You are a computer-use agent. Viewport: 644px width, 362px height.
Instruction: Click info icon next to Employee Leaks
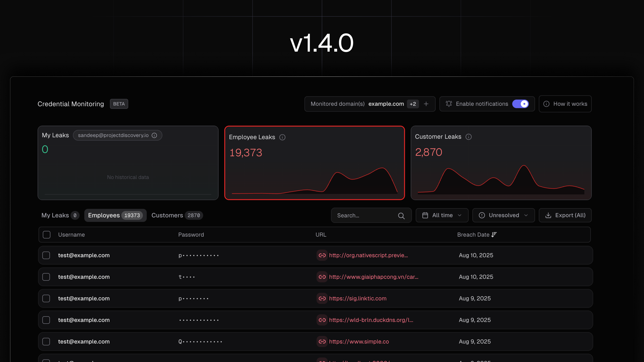coord(282,137)
